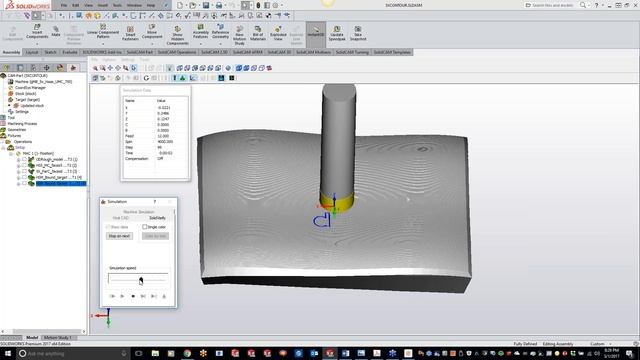Click the refresh arrow icon in simulation toolbar
Image resolution: width=640 pixels, height=360 pixels.
146,78
